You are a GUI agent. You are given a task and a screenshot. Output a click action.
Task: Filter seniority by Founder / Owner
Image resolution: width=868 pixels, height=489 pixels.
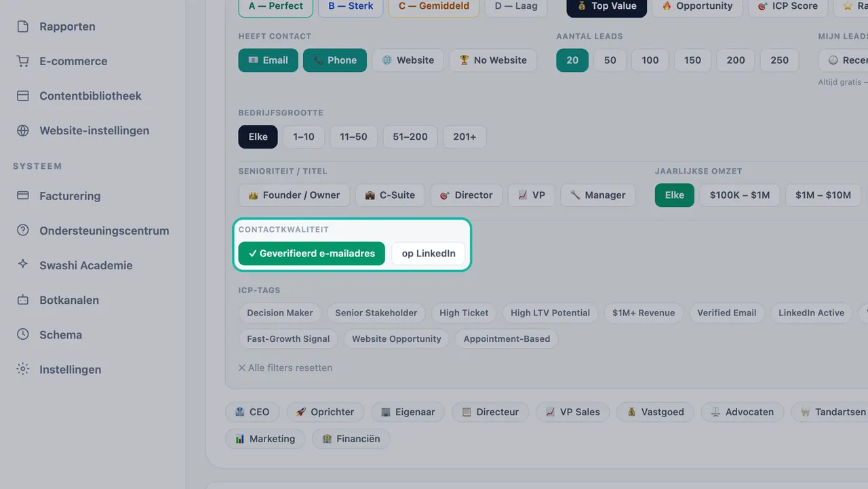[x=294, y=195]
